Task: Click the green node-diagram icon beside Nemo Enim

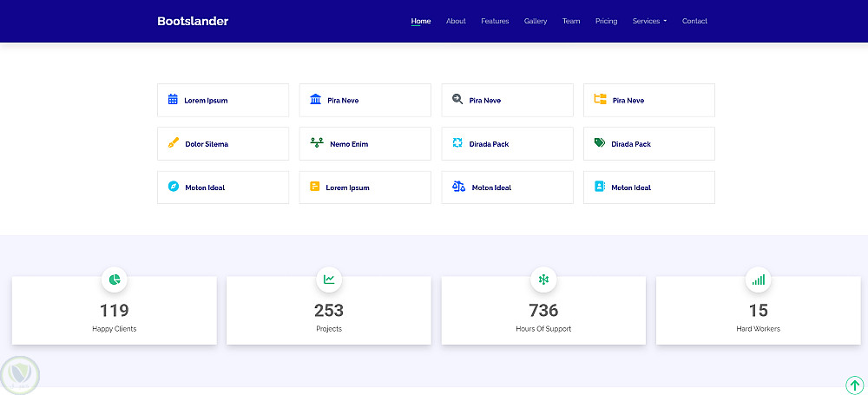Action: [317, 143]
